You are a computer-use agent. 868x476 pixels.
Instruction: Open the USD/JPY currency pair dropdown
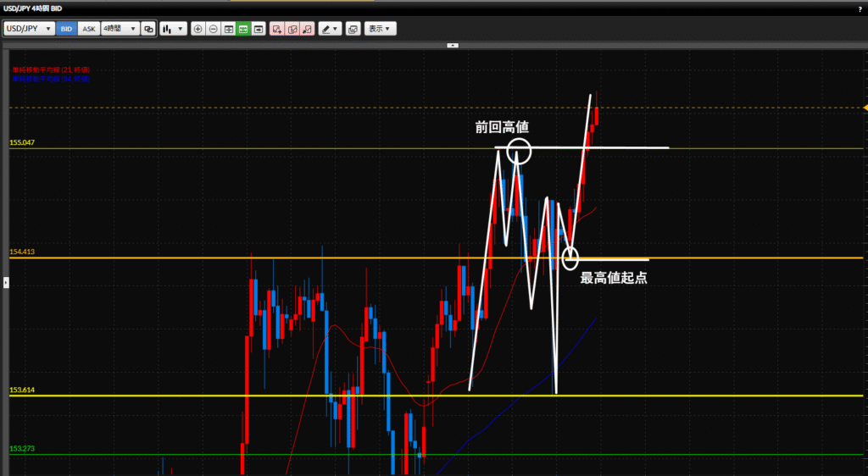tap(30, 29)
